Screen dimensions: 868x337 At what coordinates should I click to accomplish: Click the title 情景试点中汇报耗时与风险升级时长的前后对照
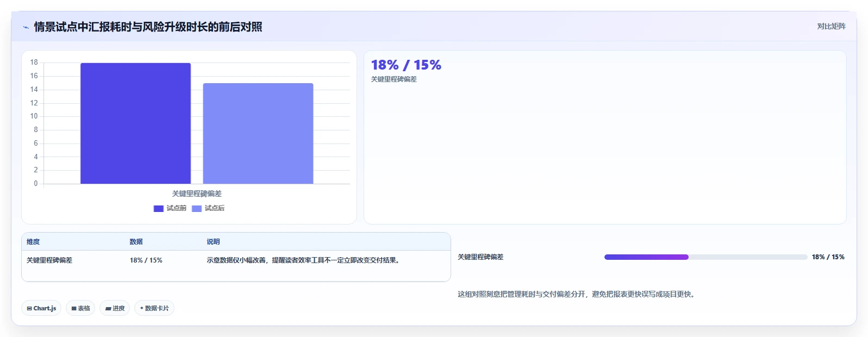click(148, 27)
